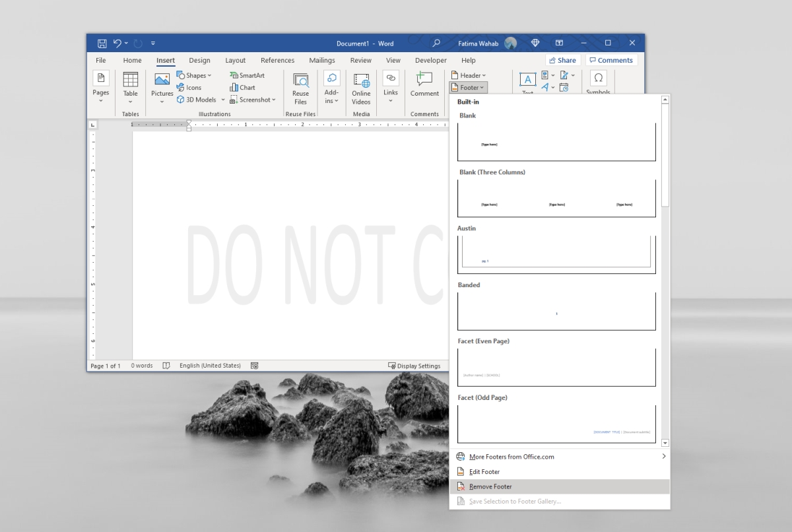Toggle macro recording in the status bar
The height and width of the screenshot is (532, 792).
(x=254, y=365)
